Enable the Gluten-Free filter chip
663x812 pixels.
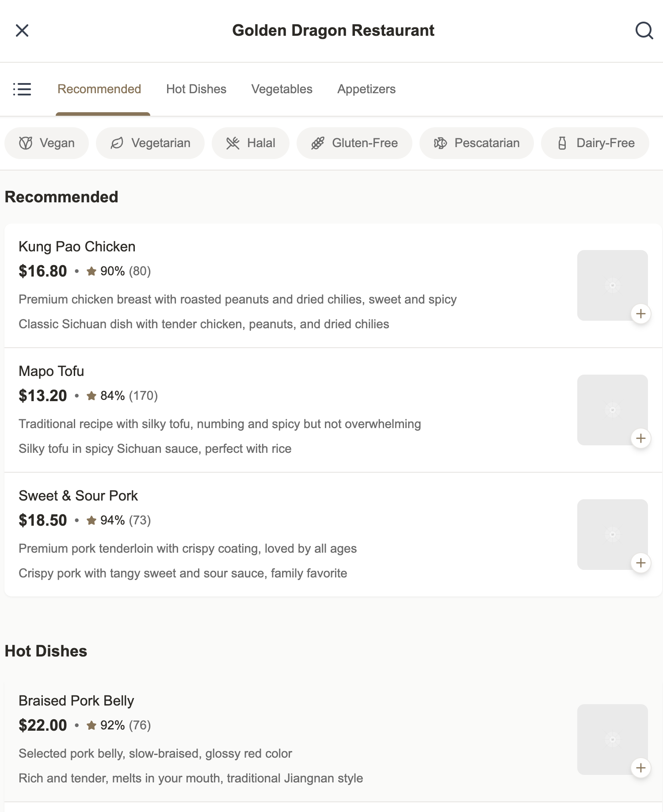[354, 143]
